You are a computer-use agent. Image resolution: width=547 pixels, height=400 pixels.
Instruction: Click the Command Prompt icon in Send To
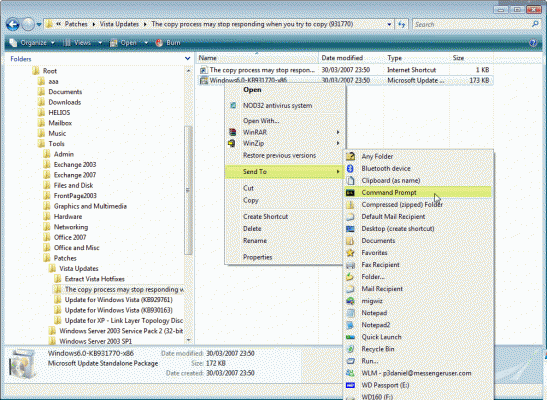(350, 193)
